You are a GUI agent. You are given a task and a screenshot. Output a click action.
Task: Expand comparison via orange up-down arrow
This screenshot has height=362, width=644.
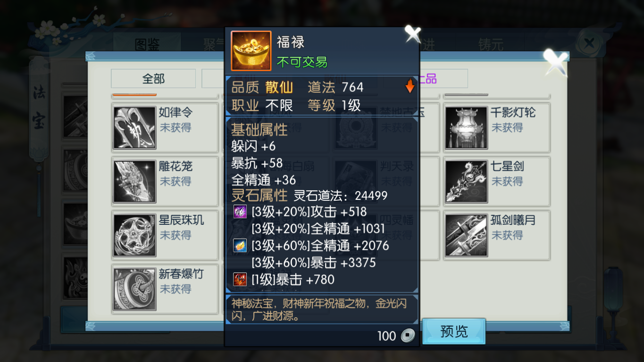click(x=410, y=86)
